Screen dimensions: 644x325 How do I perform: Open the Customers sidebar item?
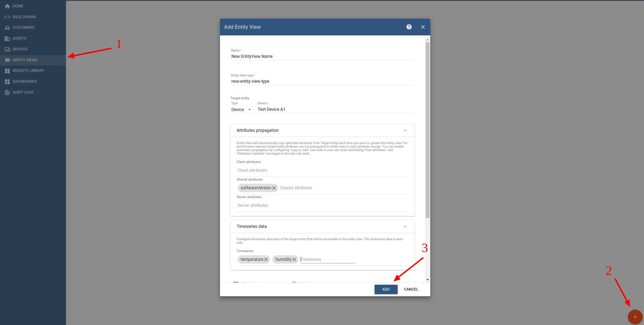[x=23, y=27]
